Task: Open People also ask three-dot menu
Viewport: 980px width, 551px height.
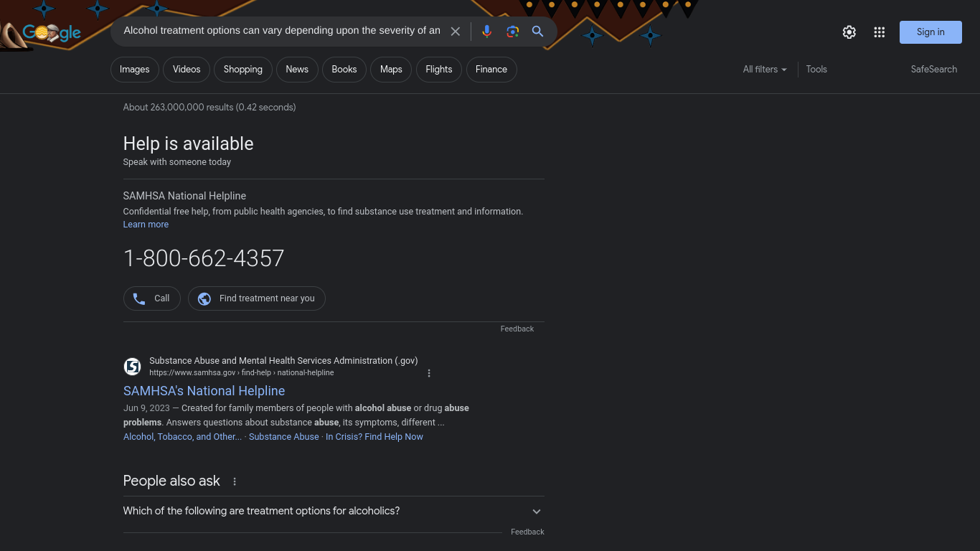Action: click(x=235, y=481)
